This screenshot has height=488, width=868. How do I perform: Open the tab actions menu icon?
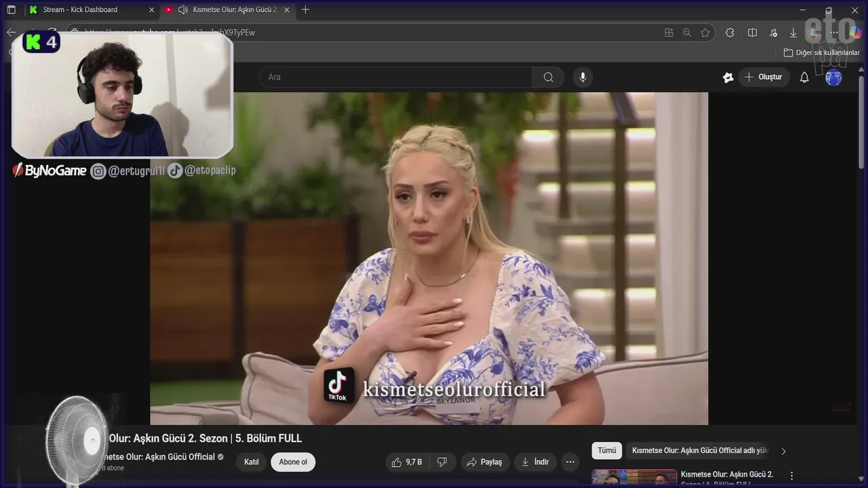click(x=11, y=9)
